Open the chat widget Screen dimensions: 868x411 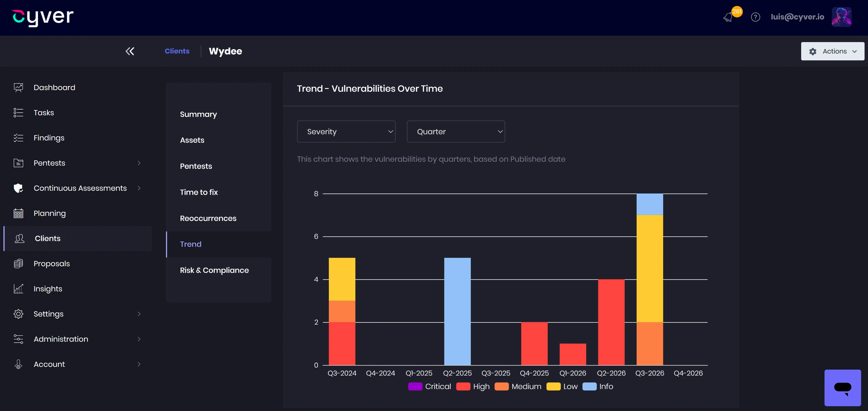pyautogui.click(x=843, y=388)
